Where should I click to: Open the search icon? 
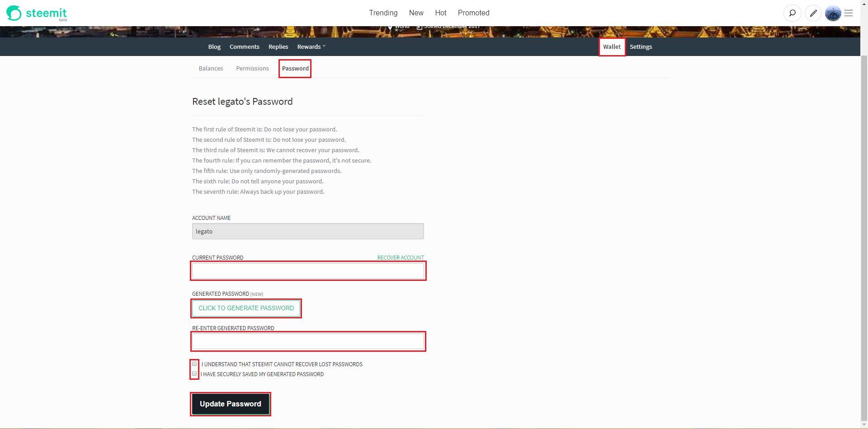[x=792, y=13]
